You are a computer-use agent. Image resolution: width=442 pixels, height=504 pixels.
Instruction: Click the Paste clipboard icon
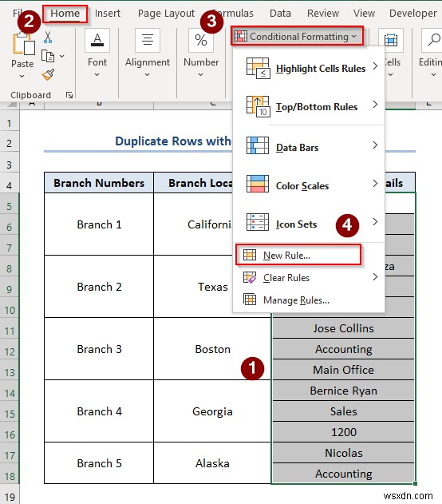pos(24,43)
